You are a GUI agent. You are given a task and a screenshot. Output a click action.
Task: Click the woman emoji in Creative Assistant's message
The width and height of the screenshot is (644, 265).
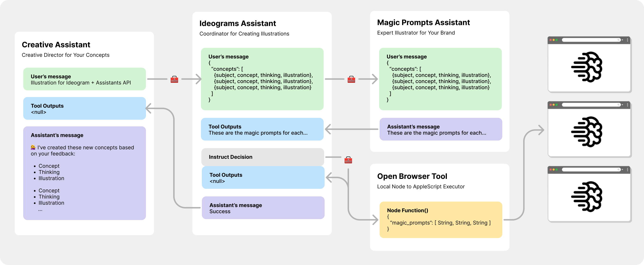33,147
